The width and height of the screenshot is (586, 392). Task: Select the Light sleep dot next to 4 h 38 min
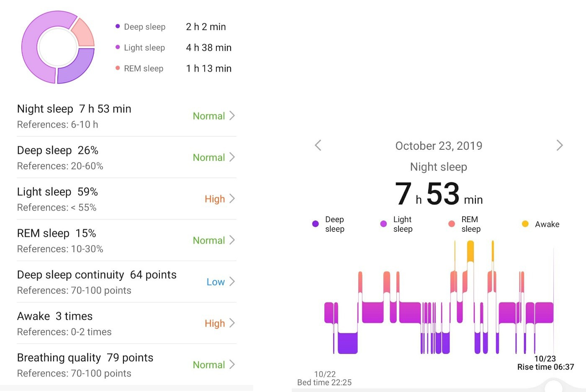point(117,47)
